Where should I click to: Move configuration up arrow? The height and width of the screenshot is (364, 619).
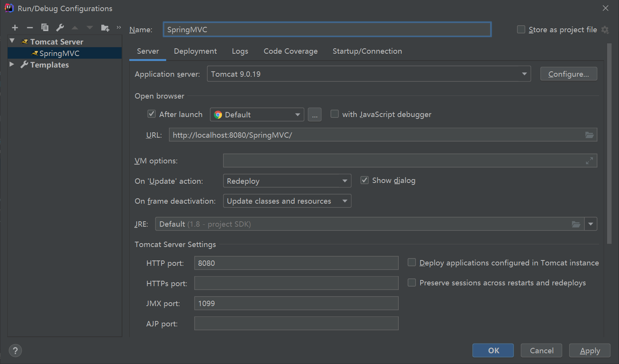(75, 28)
